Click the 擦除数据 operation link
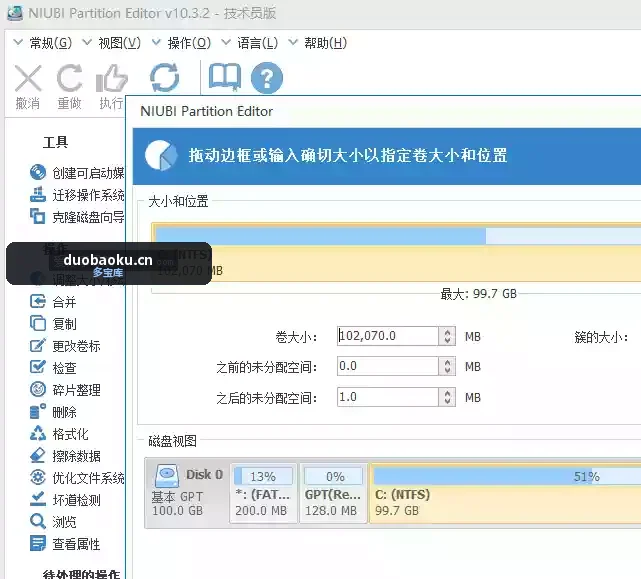This screenshot has height=579, width=641. coord(76,456)
